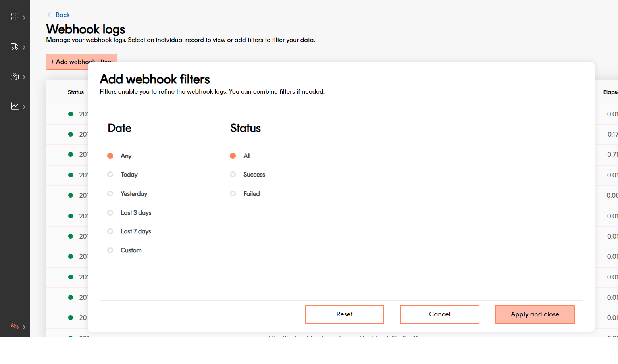This screenshot has height=364, width=618.
Task: Click the delivery truck icon in sidebar
Action: click(x=15, y=47)
